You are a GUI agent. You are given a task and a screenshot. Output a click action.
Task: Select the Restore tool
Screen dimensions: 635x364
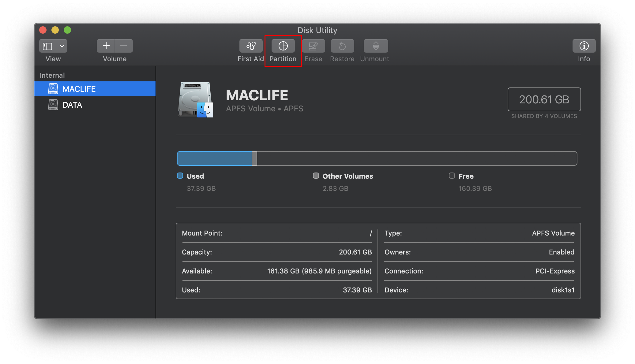click(342, 46)
